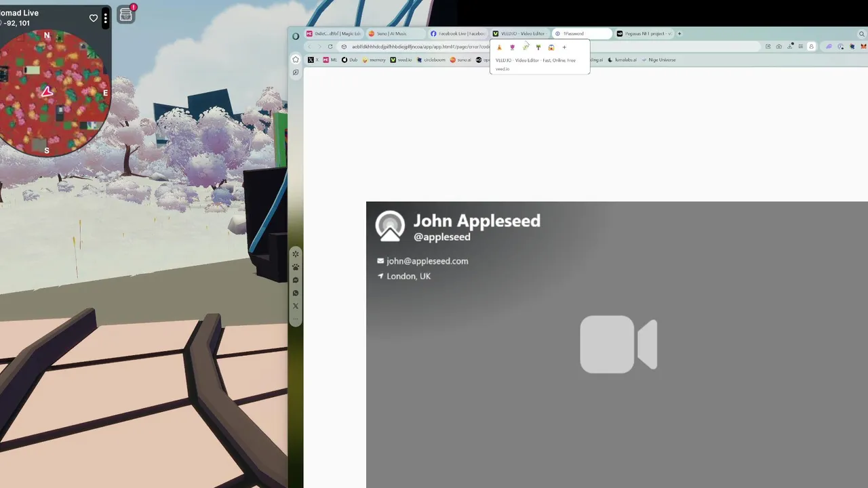Click the monk emoji in tab popup
The width and height of the screenshot is (868, 488).
(500, 47)
